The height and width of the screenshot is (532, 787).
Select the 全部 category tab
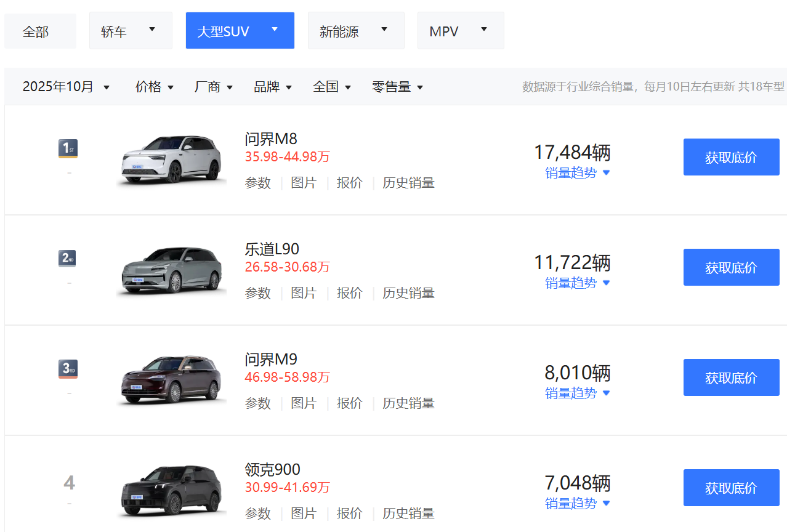(36, 31)
